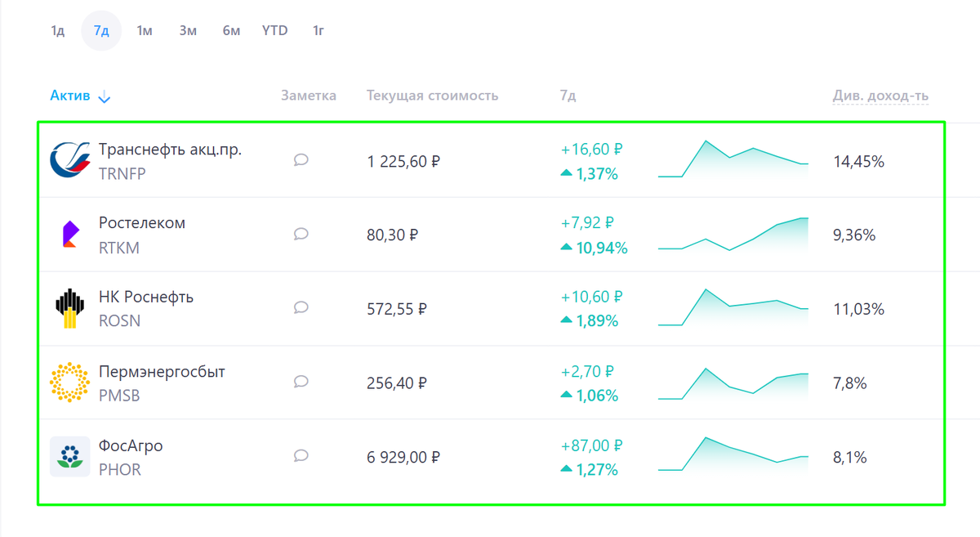Click the PHOR ticker text

(x=120, y=470)
